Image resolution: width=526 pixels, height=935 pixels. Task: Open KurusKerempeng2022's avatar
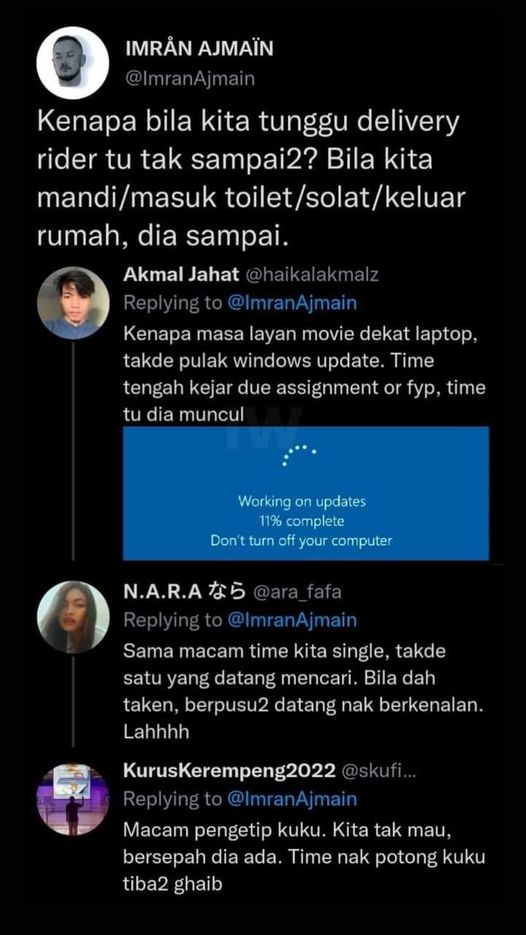(73, 799)
